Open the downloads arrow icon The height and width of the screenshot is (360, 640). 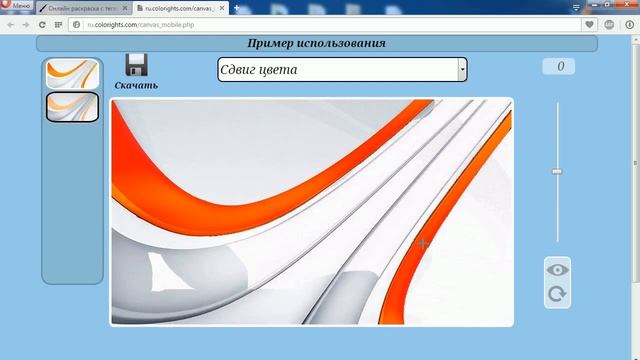(629, 25)
